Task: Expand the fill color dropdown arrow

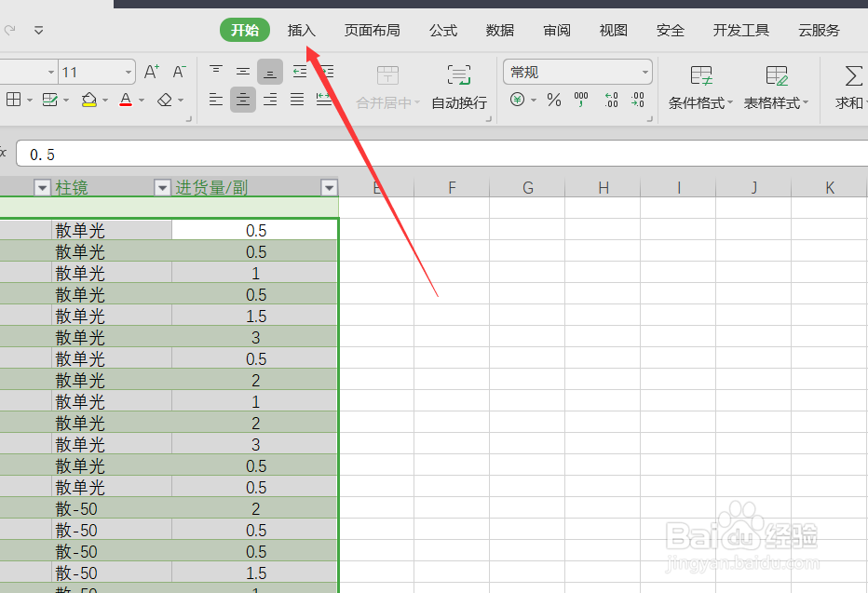Action: pyautogui.click(x=104, y=101)
